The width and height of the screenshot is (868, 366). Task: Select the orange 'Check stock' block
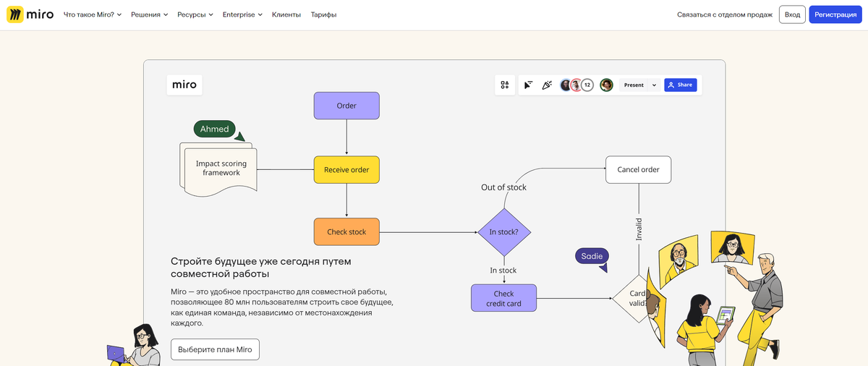point(346,231)
